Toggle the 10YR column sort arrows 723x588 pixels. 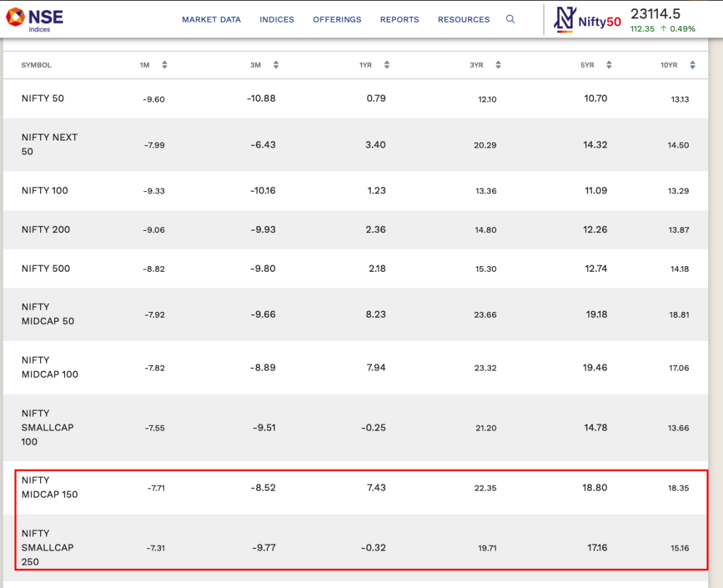692,65
